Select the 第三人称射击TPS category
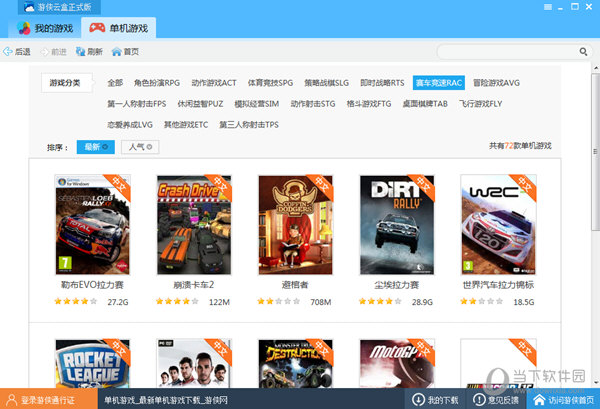 [249, 125]
